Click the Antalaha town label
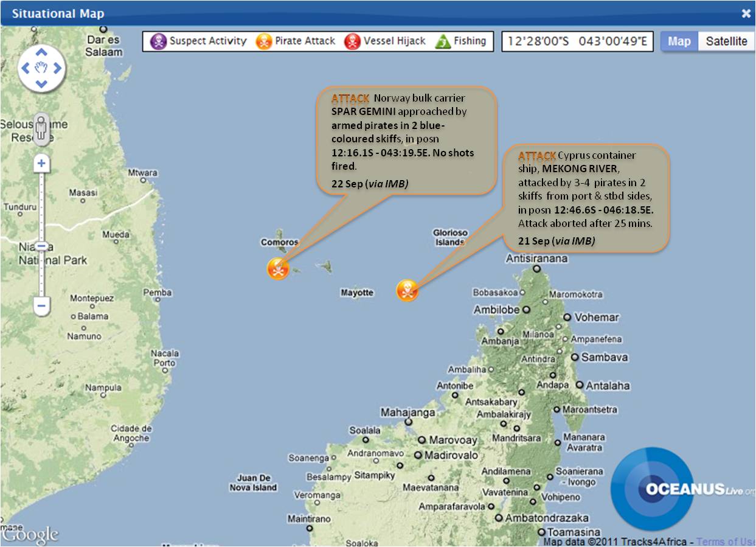The width and height of the screenshot is (756, 547). pos(608,385)
